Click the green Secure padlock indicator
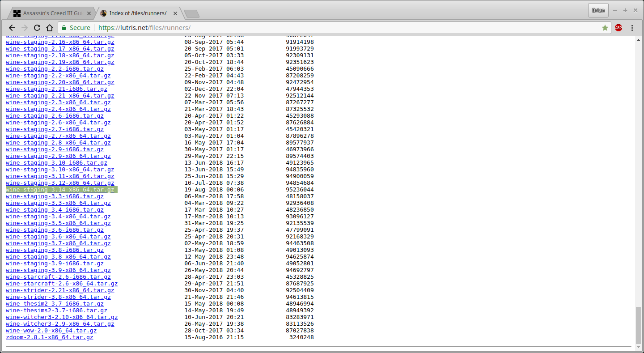Viewport: 644px width, 353px height. pos(76,28)
